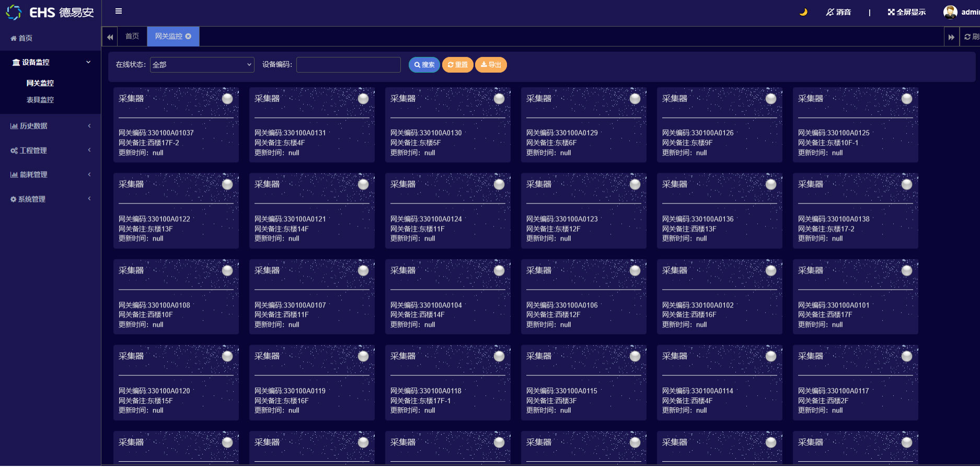Click the 设备编码 input field
The height and width of the screenshot is (467, 980).
pyautogui.click(x=348, y=65)
